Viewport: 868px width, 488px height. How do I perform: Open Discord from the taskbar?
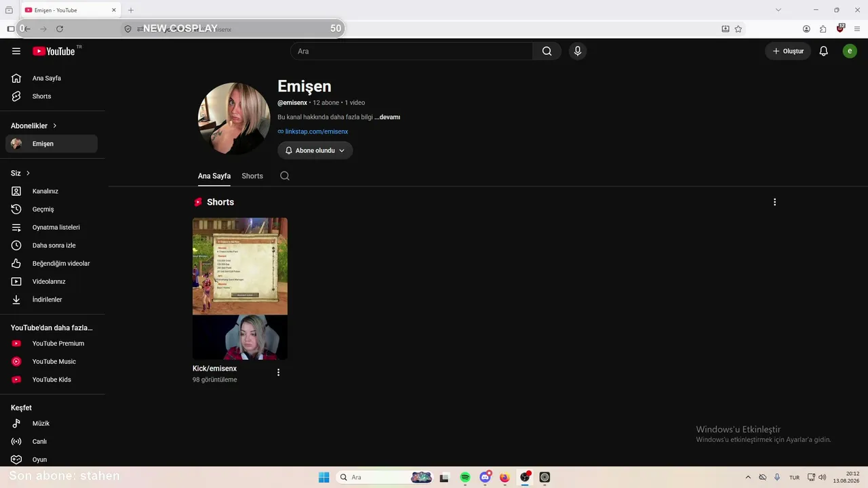(x=485, y=477)
